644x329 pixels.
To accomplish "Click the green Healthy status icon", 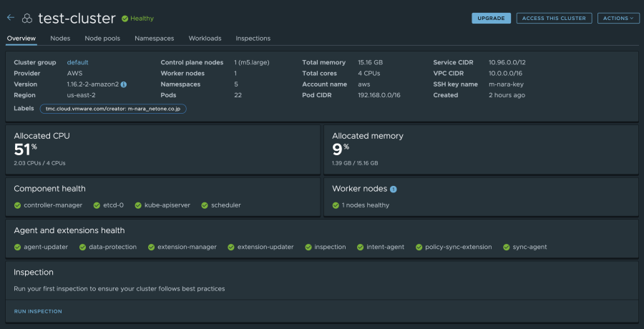I will [125, 19].
